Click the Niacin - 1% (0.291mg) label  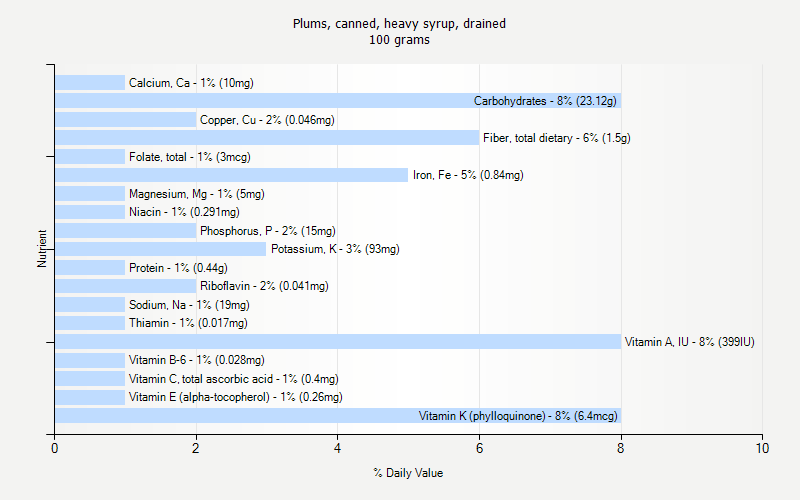tap(184, 212)
